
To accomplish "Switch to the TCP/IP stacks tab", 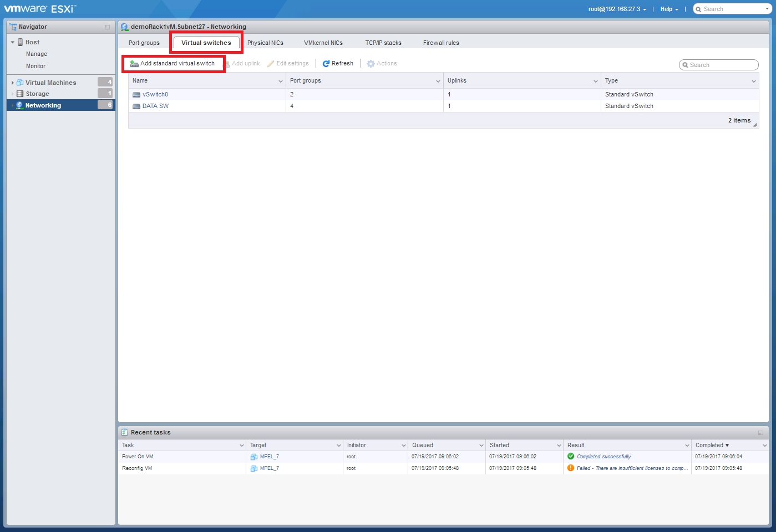I will click(x=383, y=43).
